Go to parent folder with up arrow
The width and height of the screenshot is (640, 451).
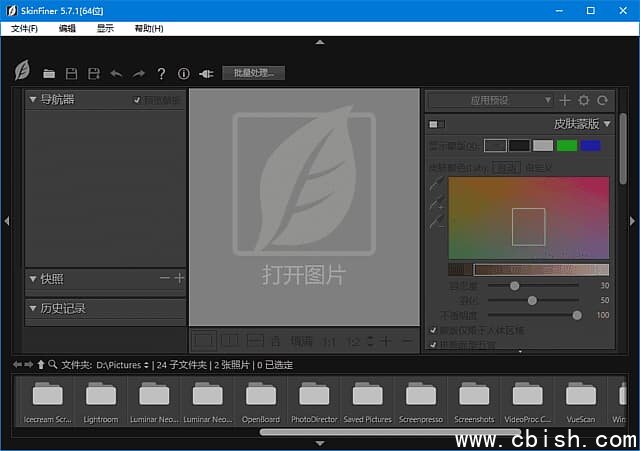point(41,364)
